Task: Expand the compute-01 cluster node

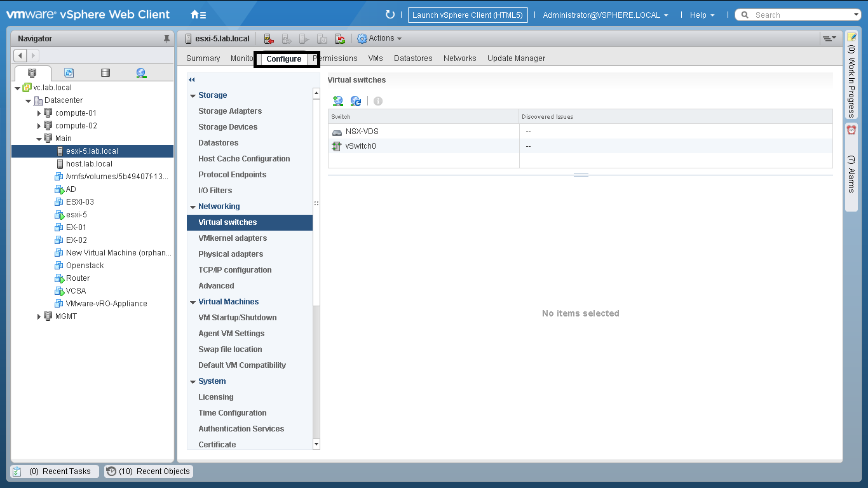Action: [x=39, y=113]
